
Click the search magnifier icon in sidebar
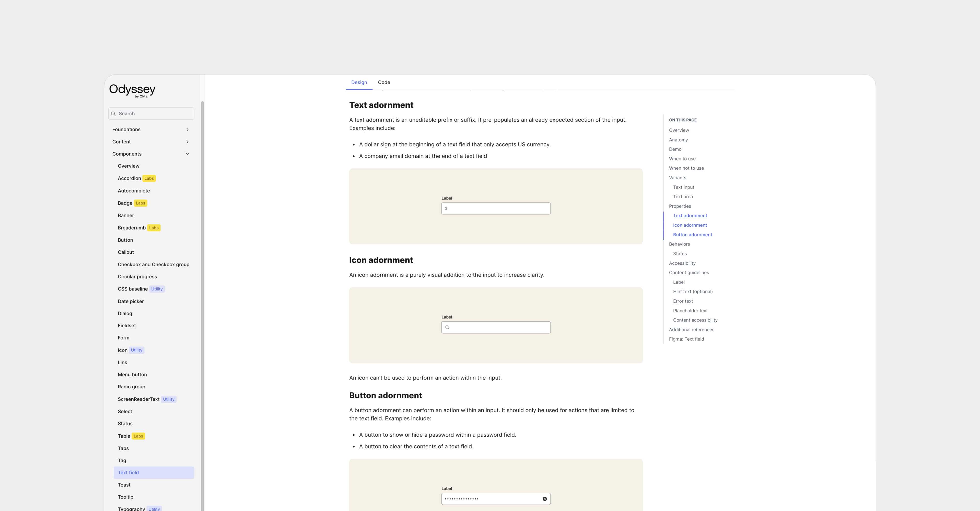(x=113, y=114)
